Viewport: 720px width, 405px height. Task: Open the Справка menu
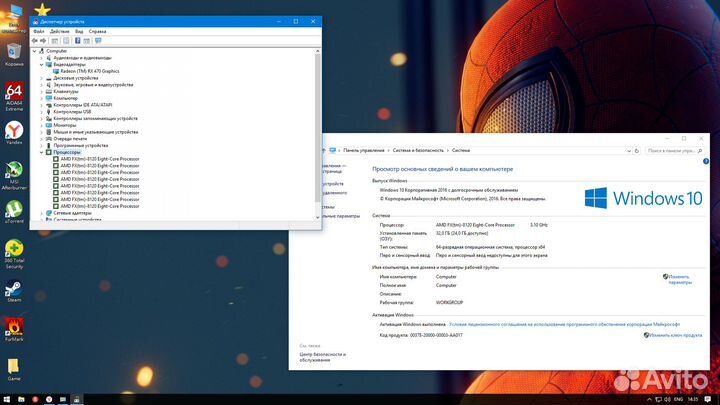[97, 31]
